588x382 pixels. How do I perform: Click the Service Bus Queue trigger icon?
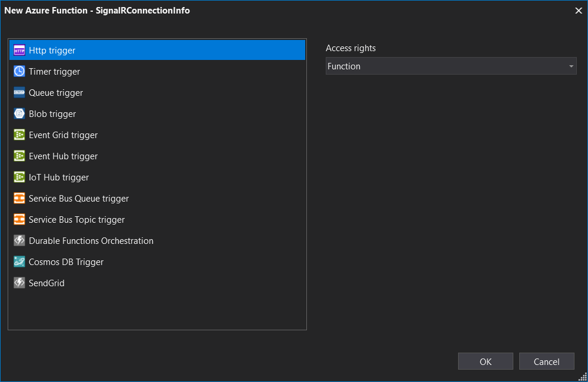pos(19,198)
